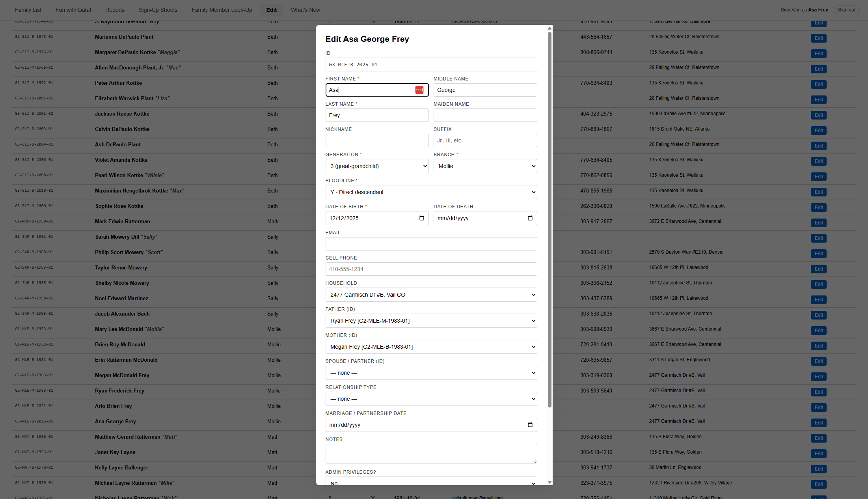Expand the Branch dropdown showing Mollie
The height and width of the screenshot is (499, 868).
pyautogui.click(x=485, y=166)
